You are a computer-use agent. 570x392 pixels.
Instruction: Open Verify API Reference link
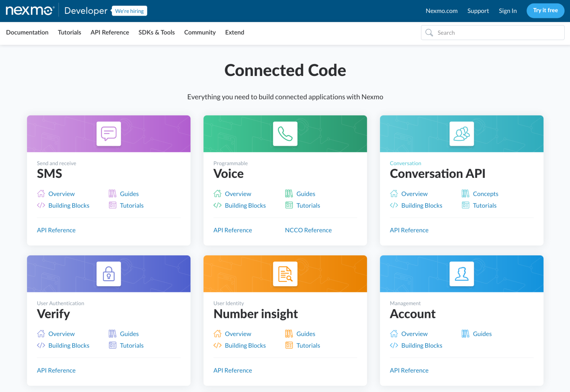pos(56,370)
